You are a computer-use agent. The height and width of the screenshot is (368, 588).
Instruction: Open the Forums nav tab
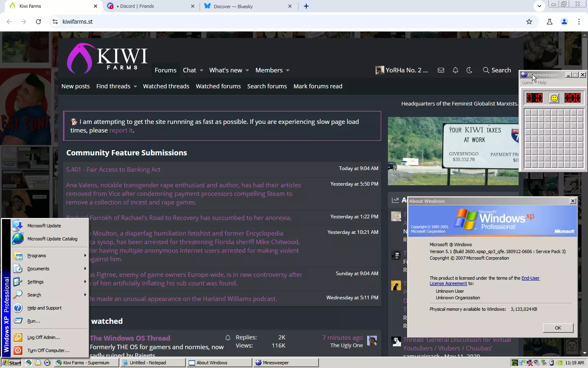[x=165, y=70]
